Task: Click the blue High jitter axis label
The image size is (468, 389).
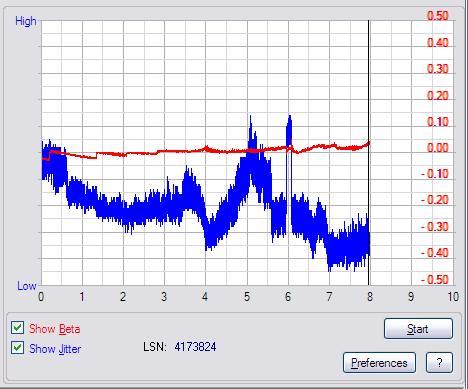Action: 26,21
